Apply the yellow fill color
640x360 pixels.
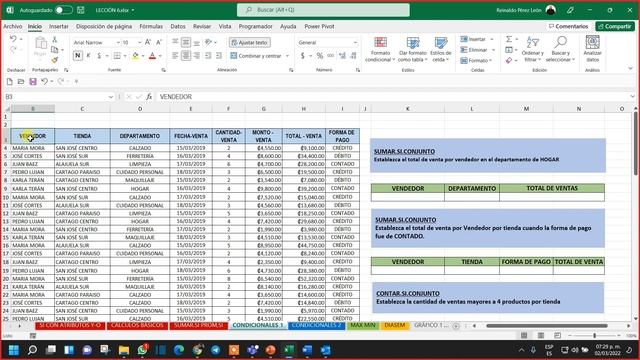tap(135, 56)
